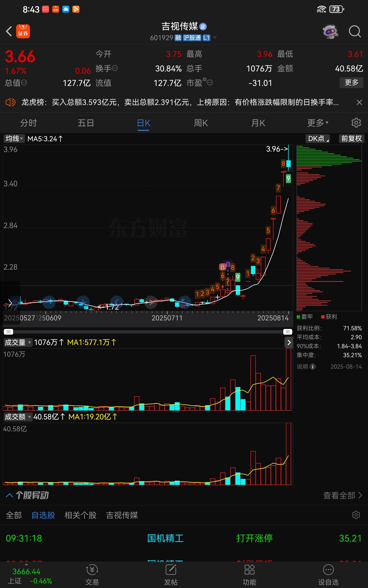Open 个股异动 settings gear icon
This screenshot has height=588, width=368.
pos(356,515)
